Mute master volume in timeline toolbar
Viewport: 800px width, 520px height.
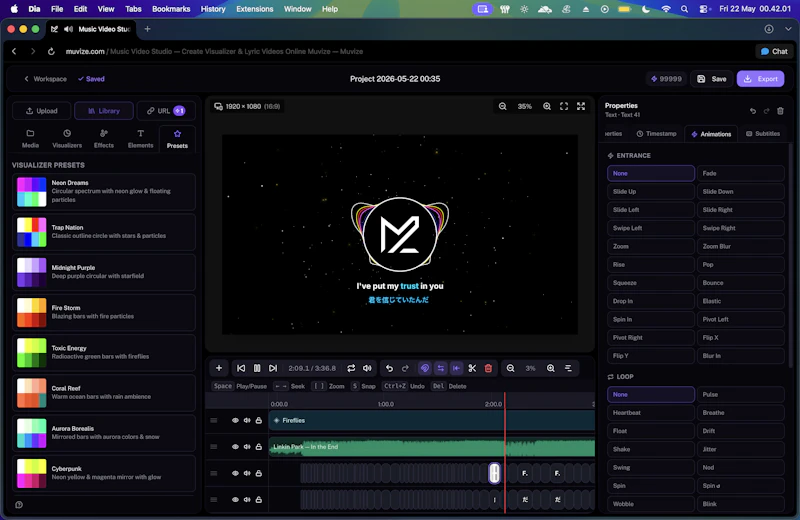(x=367, y=368)
